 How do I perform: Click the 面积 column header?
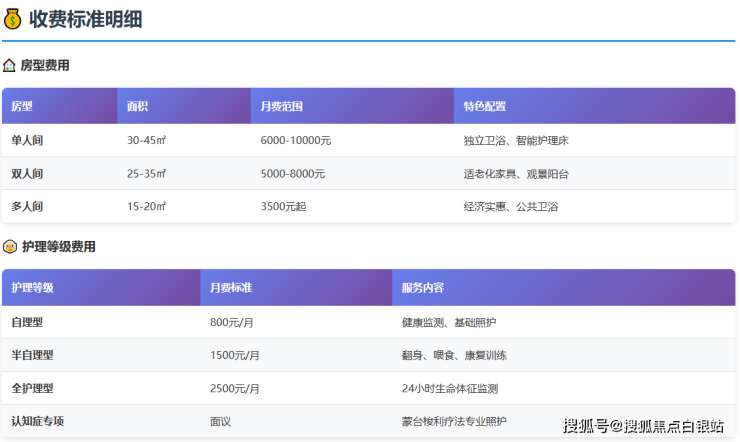click(138, 106)
